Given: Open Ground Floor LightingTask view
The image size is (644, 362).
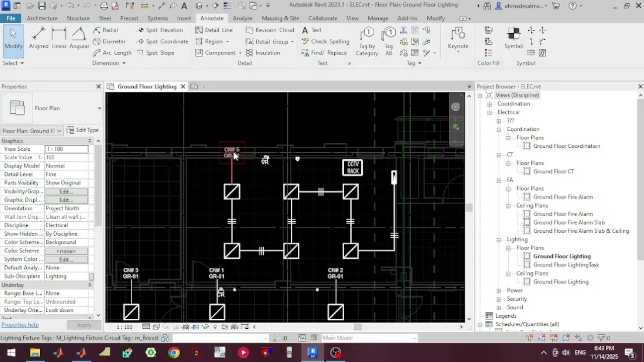Looking at the screenshot, I should 566,265.
